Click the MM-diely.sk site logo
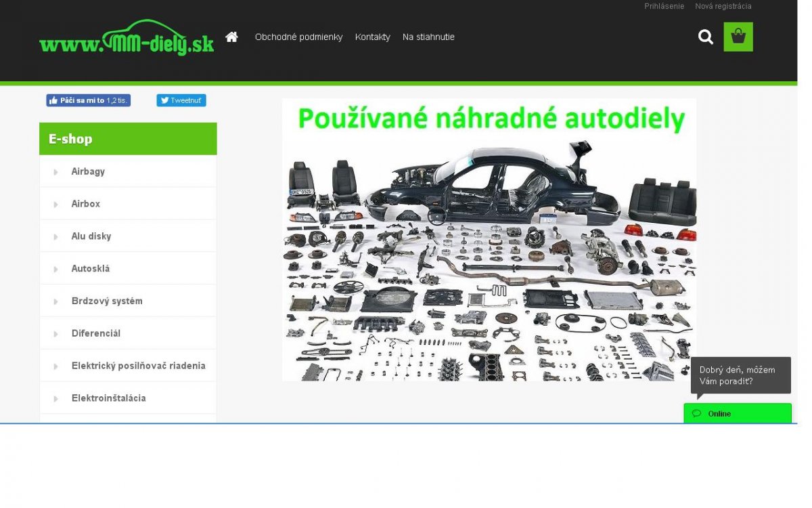 [127, 39]
